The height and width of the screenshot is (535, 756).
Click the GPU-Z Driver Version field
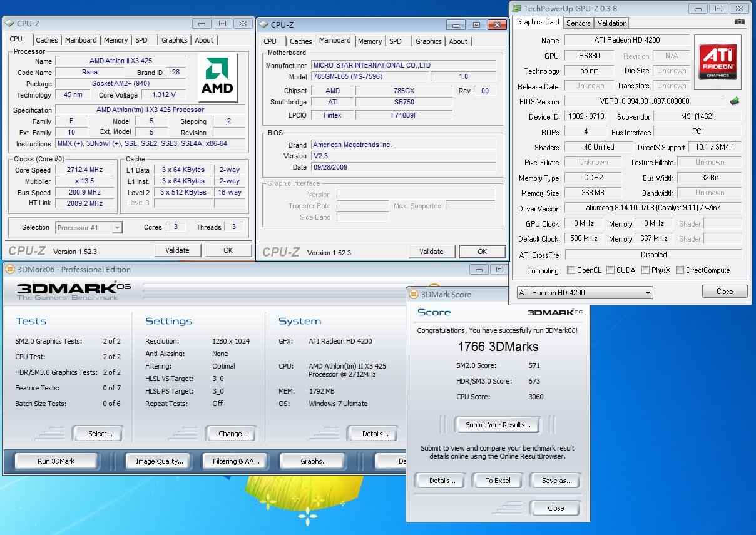point(653,208)
